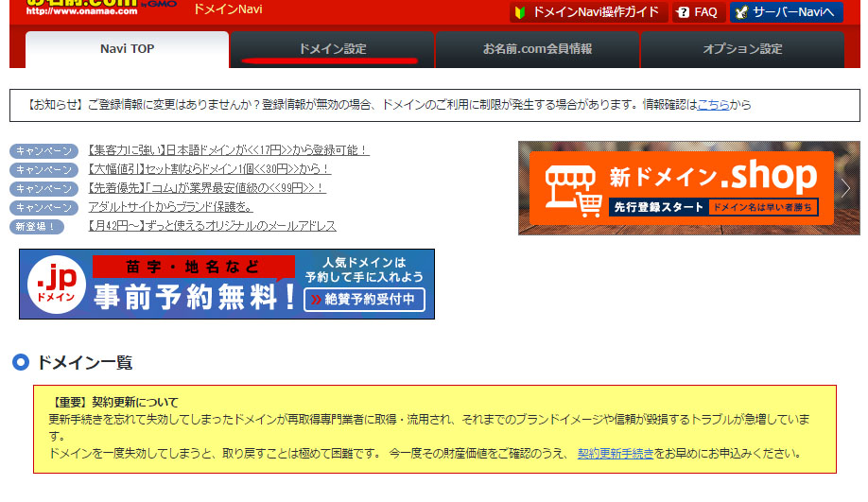Switch to the Navi TOP tab
The height and width of the screenshot is (502, 868).
click(x=127, y=49)
